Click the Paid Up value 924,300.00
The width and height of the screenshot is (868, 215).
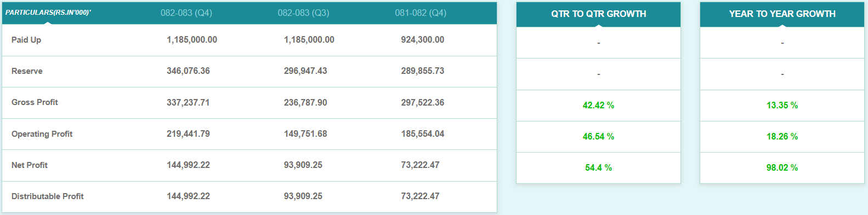[423, 40]
